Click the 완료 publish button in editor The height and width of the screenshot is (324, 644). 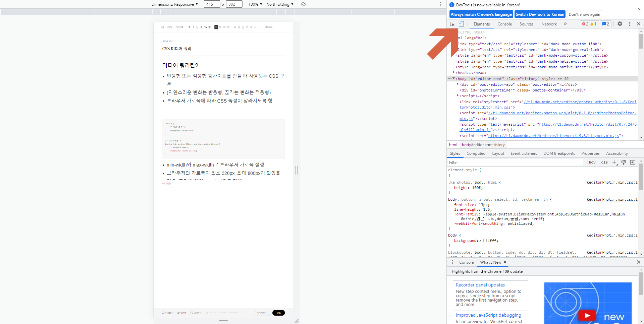click(x=278, y=313)
